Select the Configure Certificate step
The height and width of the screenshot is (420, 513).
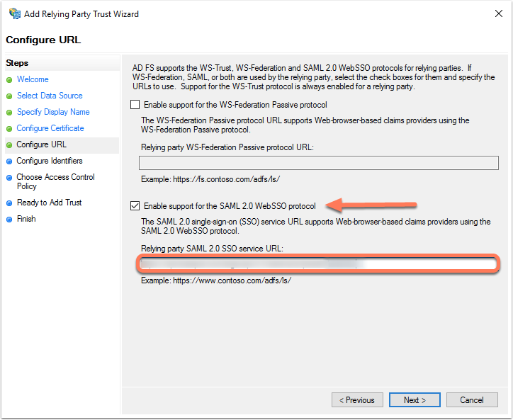pyautogui.click(x=50, y=128)
